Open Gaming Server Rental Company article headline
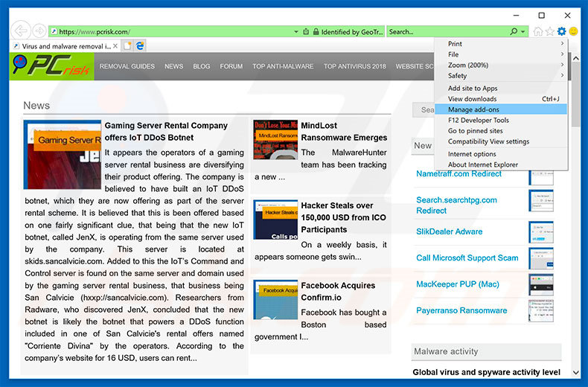The image size is (588, 387). (166, 132)
